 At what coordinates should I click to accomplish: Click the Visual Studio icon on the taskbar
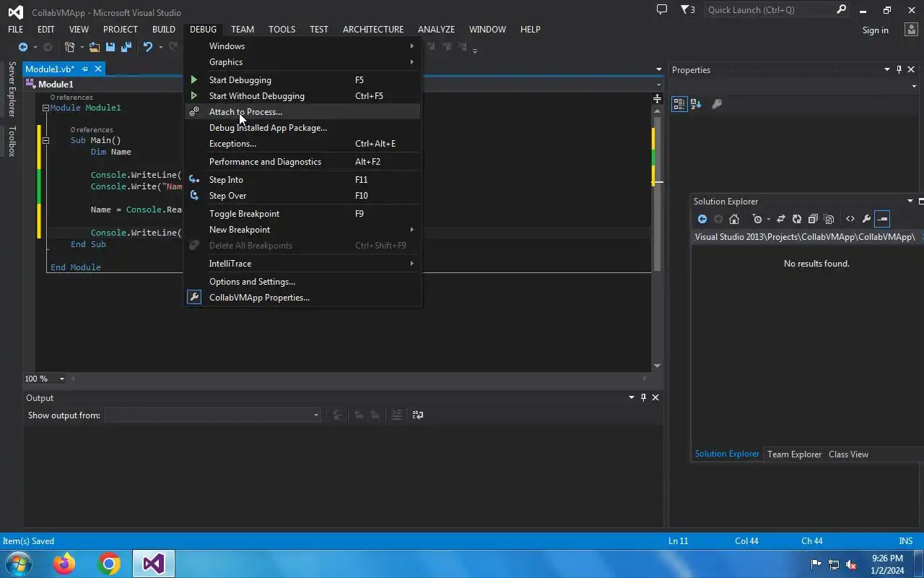[x=153, y=564]
